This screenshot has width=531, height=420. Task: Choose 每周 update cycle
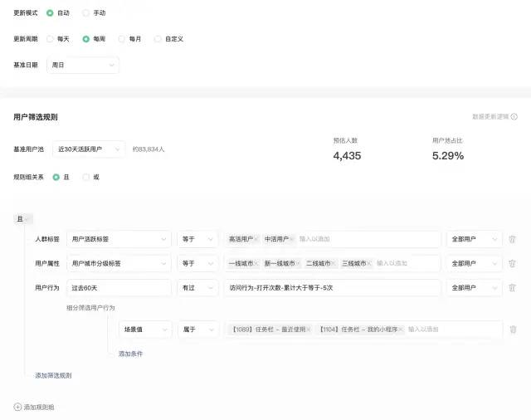tap(85, 39)
